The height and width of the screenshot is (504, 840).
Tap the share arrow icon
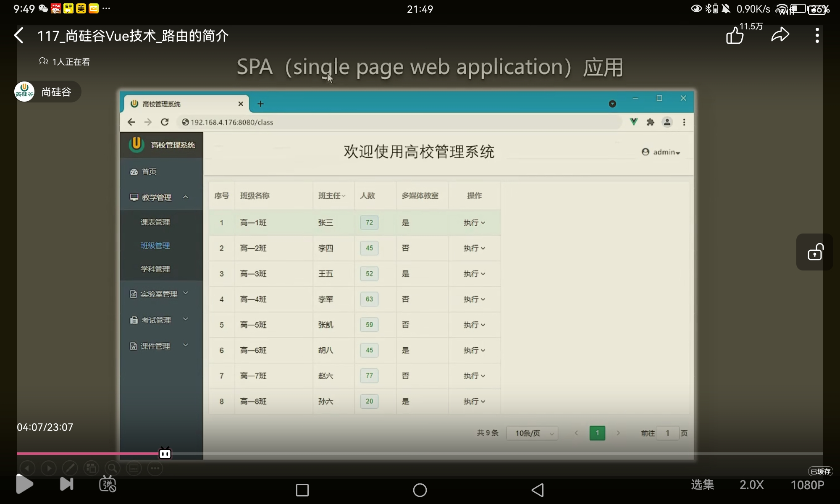(780, 35)
